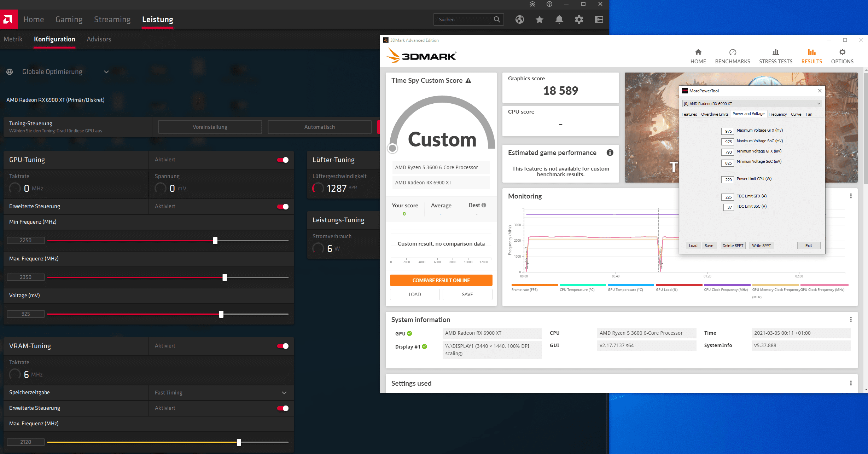Open 3DMark RESULTS section
868x454 pixels.
click(811, 56)
